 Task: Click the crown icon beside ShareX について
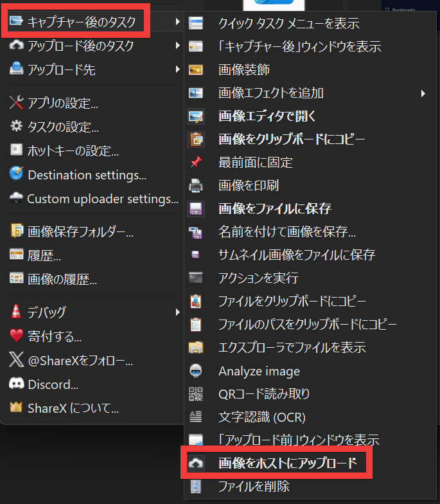click(x=17, y=408)
